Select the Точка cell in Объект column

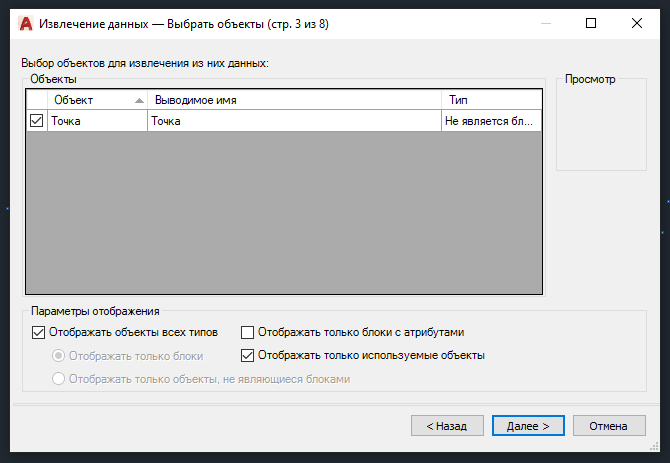(x=96, y=121)
